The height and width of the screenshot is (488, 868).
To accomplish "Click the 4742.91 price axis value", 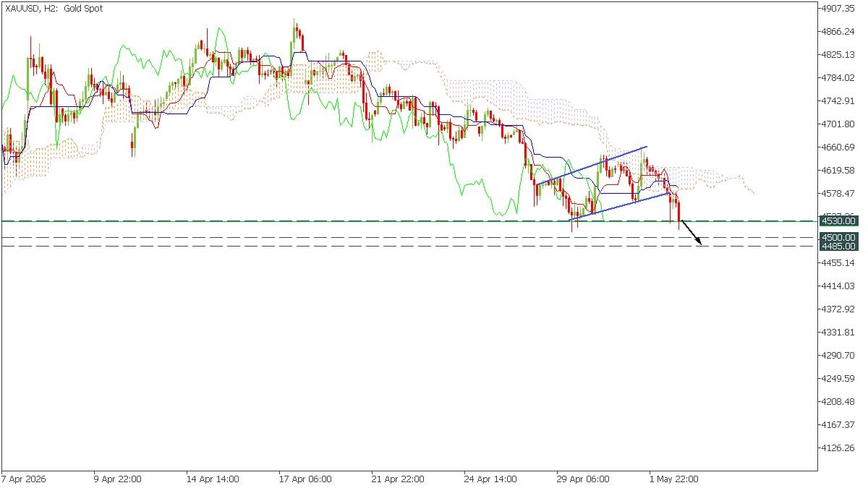I will click(839, 101).
